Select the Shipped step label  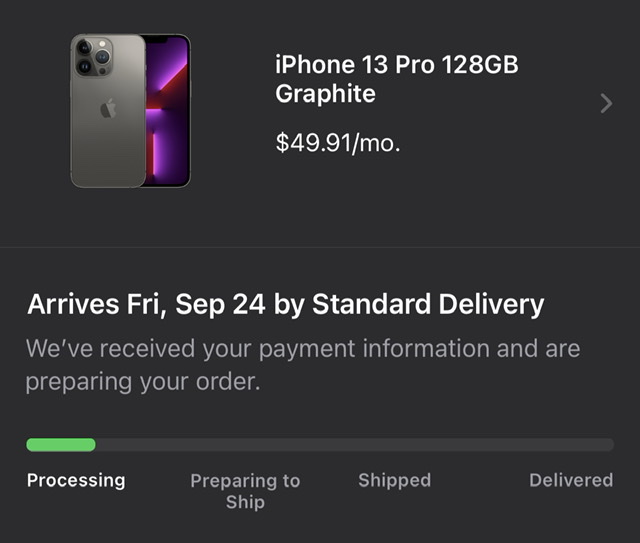tap(394, 480)
